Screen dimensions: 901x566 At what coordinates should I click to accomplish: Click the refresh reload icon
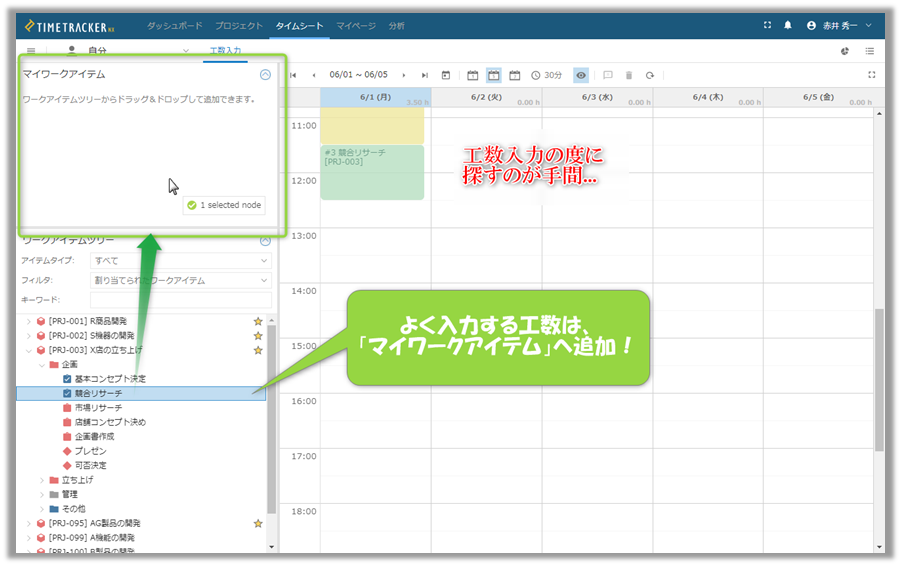pyautogui.click(x=650, y=75)
